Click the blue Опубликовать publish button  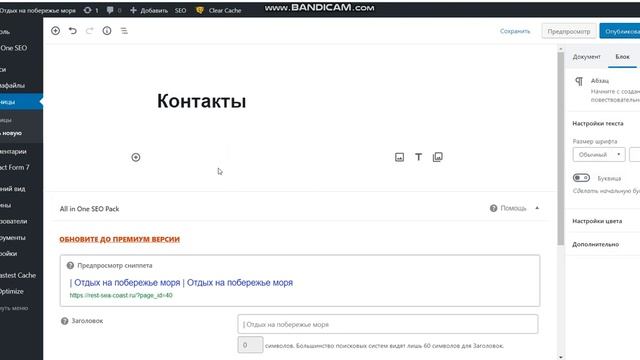(620, 31)
